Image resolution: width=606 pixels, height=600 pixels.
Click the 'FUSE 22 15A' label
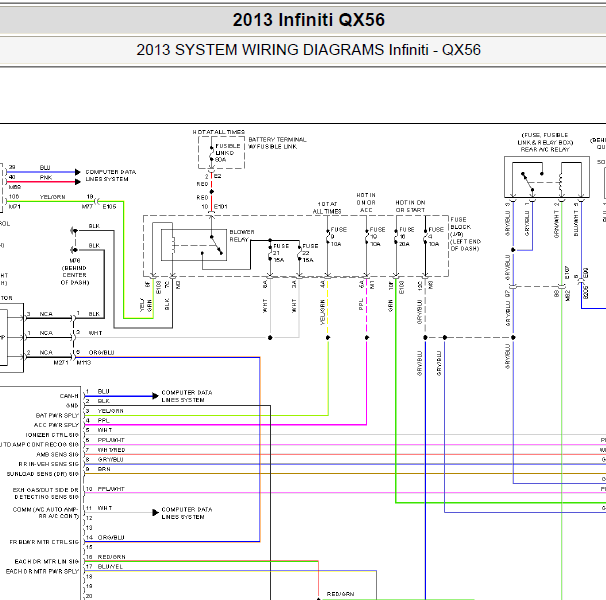[310, 253]
